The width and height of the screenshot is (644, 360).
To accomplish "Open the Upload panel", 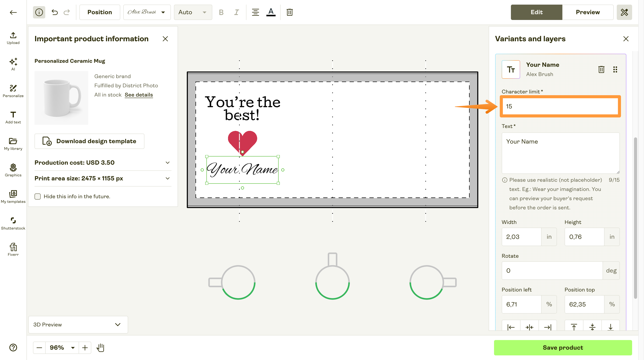I will click(13, 38).
